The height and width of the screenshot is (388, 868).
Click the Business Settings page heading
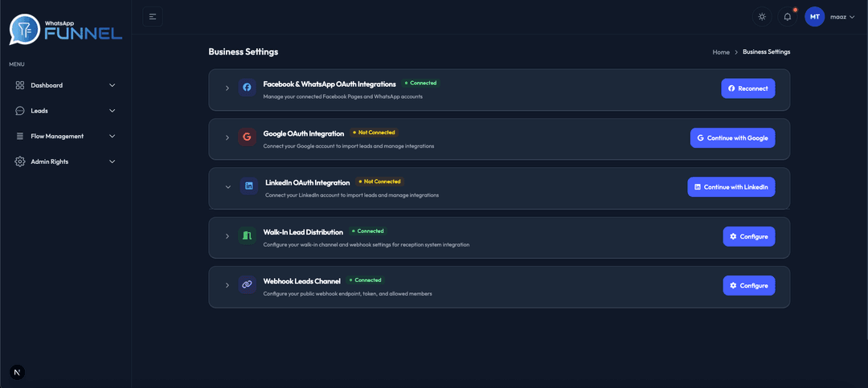(x=243, y=52)
